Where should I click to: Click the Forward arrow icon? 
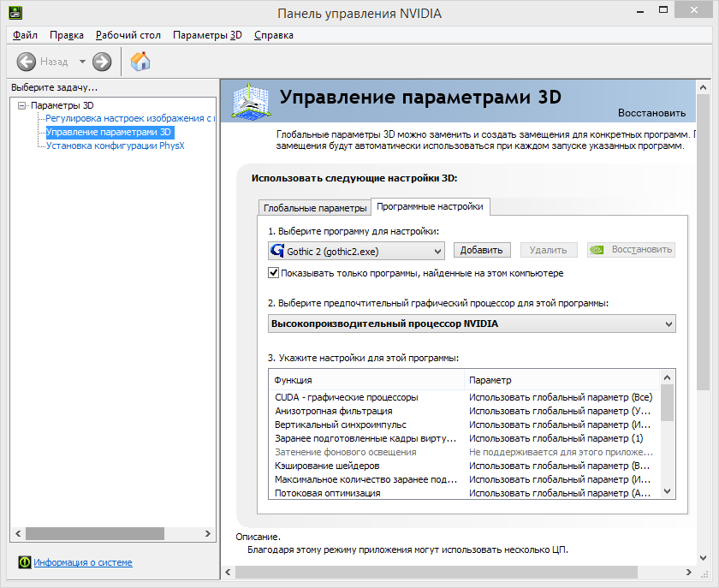[102, 62]
